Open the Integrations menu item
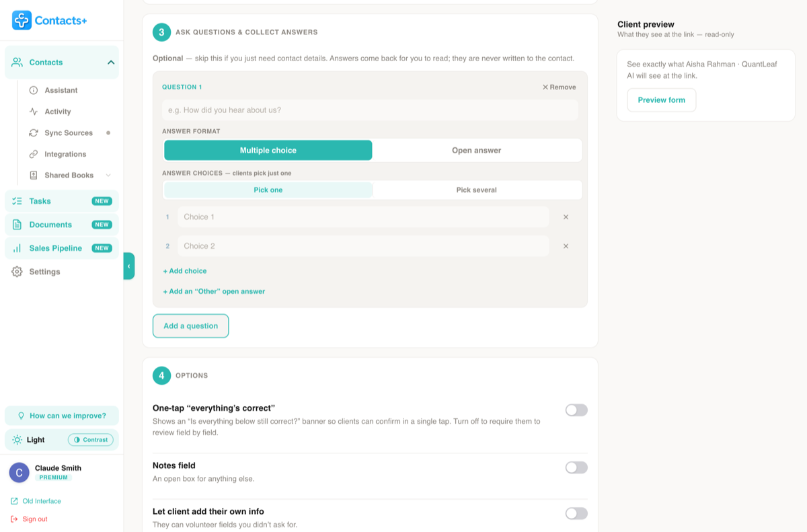This screenshot has width=807, height=532. [65, 154]
